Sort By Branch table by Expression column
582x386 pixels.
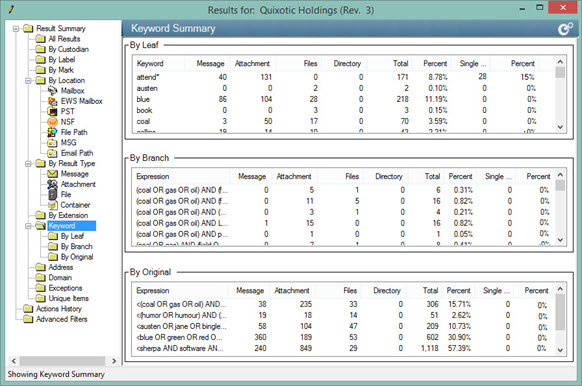(181, 176)
